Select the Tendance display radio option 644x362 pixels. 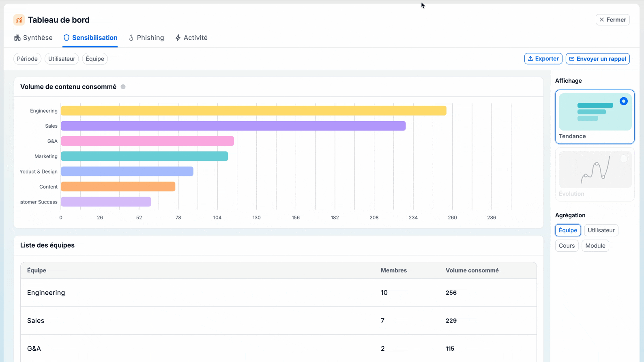[623, 101]
